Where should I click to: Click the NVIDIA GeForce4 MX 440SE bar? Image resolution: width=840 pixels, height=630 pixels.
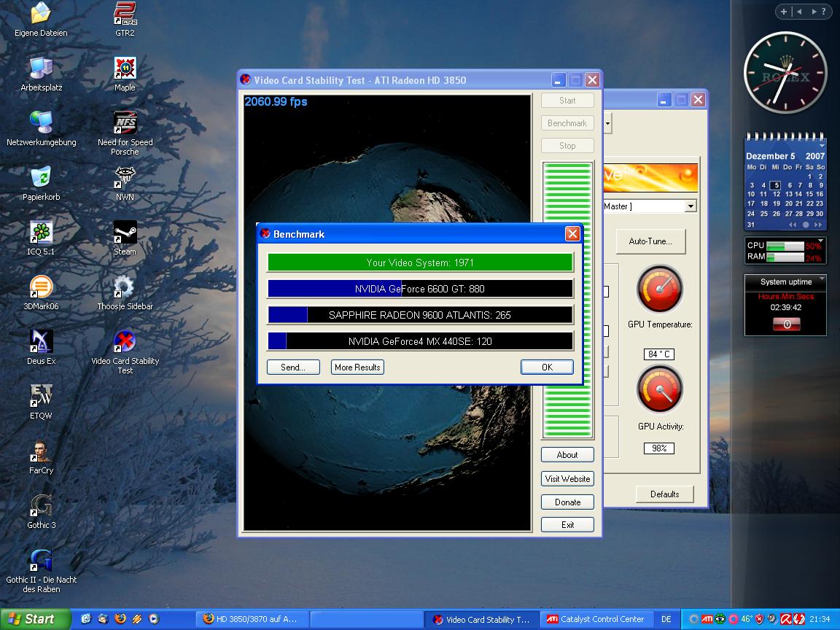(420, 341)
